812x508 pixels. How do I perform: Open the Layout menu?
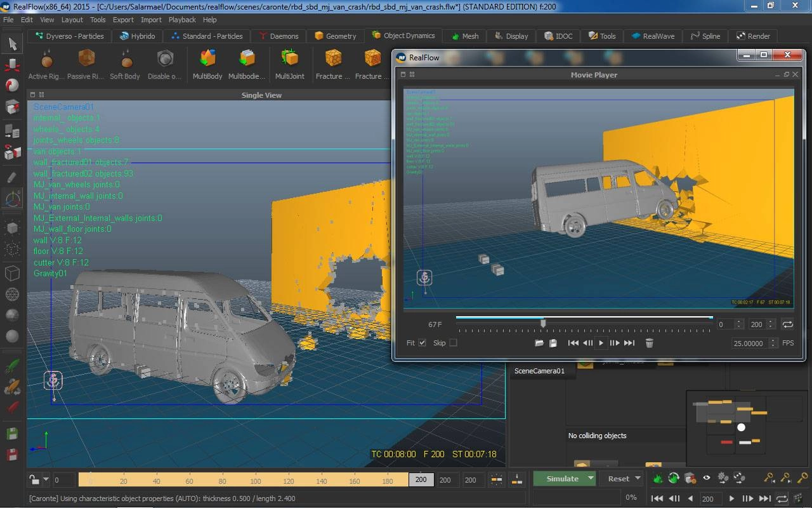(x=72, y=20)
